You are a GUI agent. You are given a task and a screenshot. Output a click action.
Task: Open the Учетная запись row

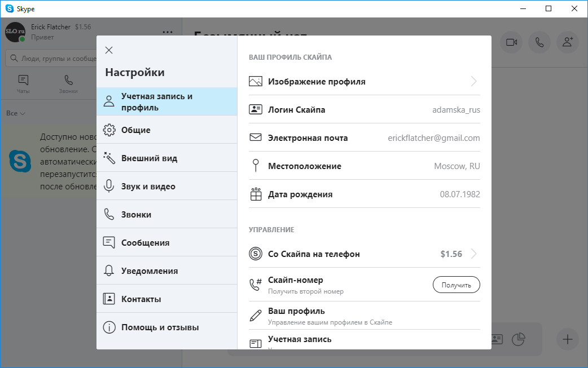coord(364,340)
